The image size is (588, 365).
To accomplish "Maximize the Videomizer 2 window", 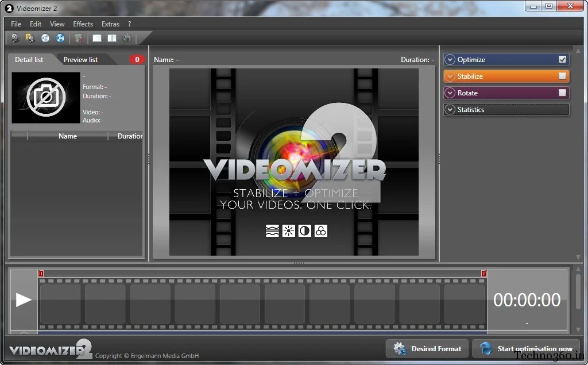I will click(x=549, y=6).
